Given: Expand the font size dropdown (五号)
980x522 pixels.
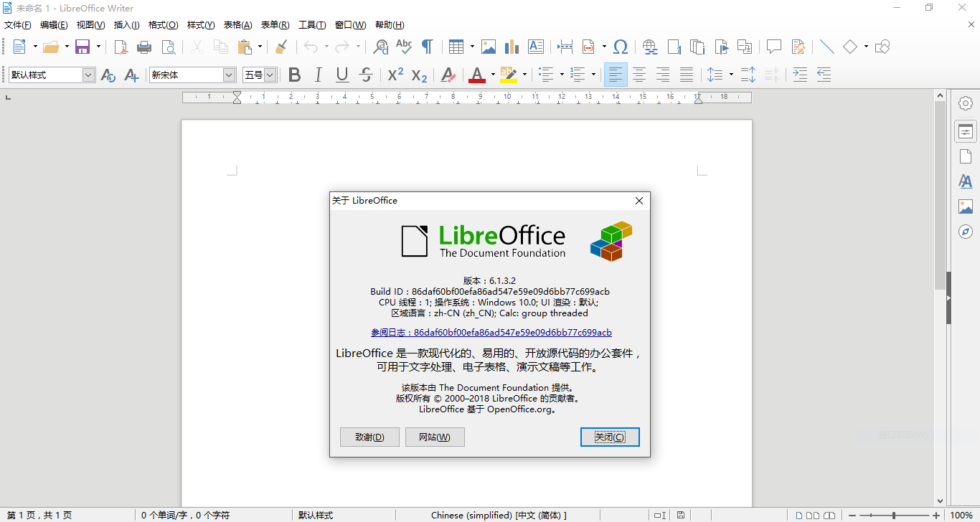Looking at the screenshot, I should point(270,75).
